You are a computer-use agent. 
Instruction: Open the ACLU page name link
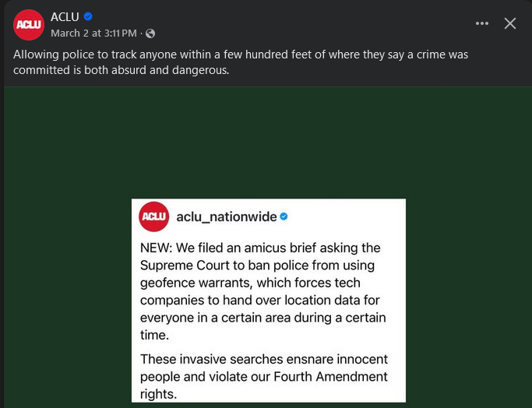pyautogui.click(x=65, y=17)
